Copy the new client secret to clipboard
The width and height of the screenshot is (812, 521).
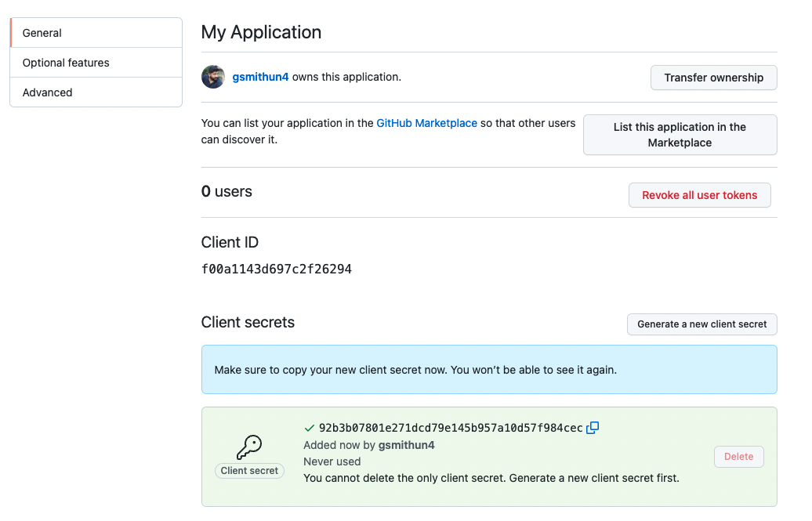click(x=593, y=428)
